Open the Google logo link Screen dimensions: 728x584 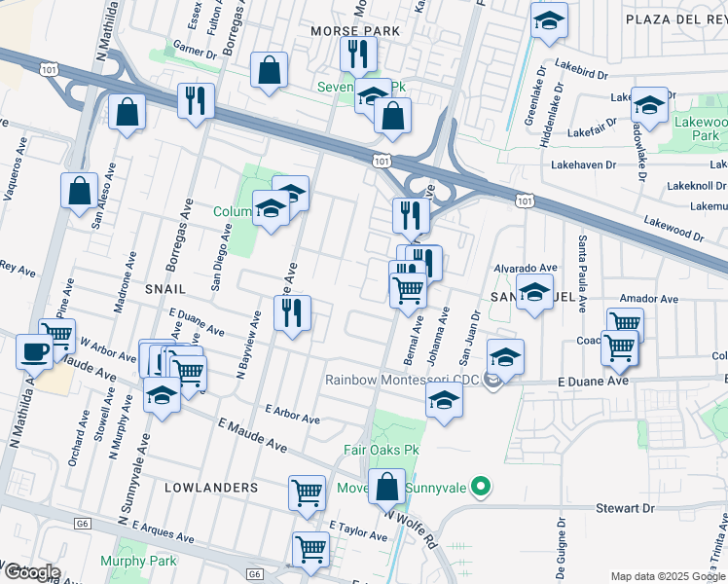(x=32, y=572)
